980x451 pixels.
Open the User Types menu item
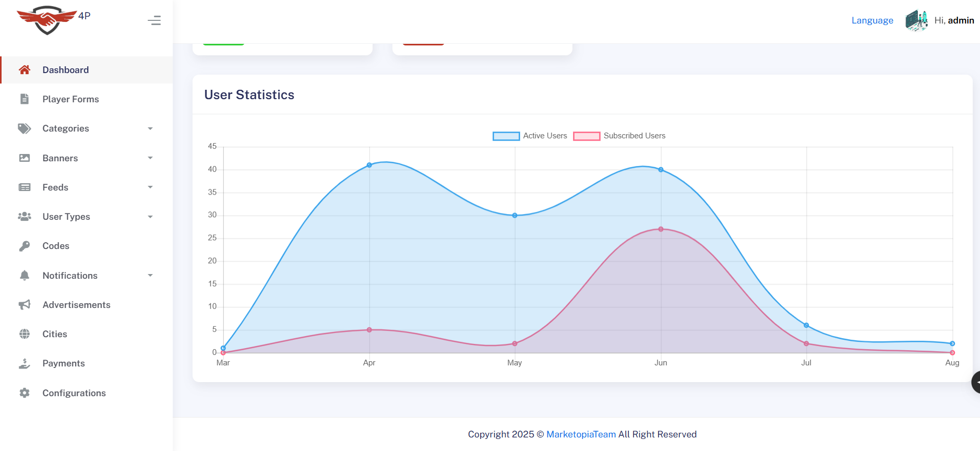66,217
